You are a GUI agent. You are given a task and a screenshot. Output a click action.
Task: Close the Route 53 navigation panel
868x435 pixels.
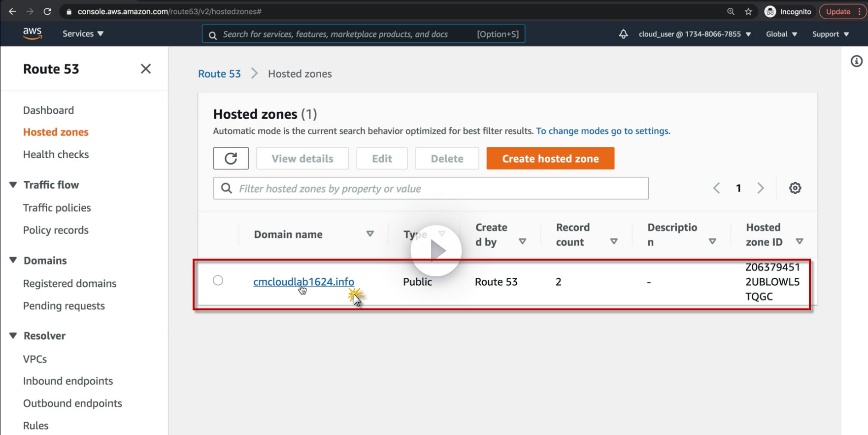pyautogui.click(x=146, y=69)
